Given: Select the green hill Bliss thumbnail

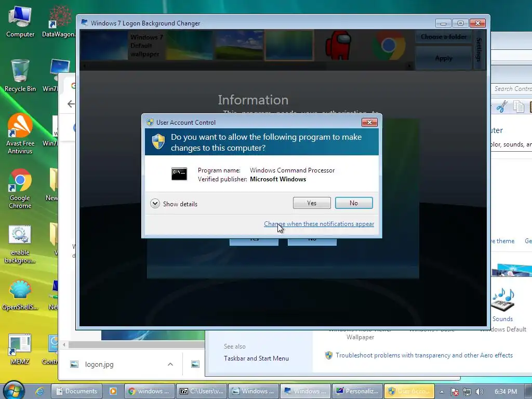Looking at the screenshot, I should [x=240, y=46].
